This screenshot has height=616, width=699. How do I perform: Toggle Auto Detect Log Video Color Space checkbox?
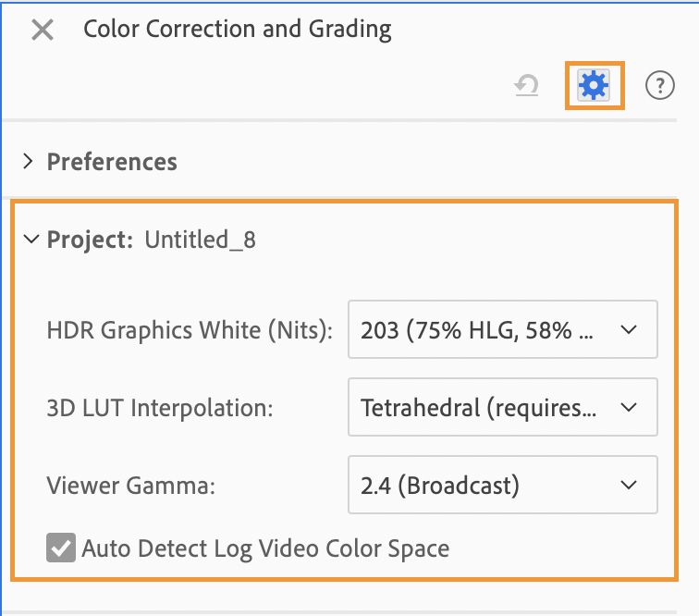pyautogui.click(x=61, y=548)
